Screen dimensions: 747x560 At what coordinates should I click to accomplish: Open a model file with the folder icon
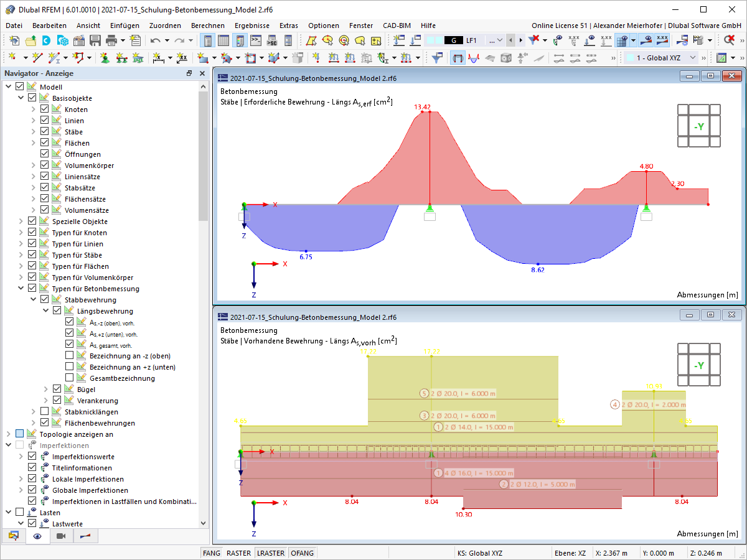click(x=30, y=40)
